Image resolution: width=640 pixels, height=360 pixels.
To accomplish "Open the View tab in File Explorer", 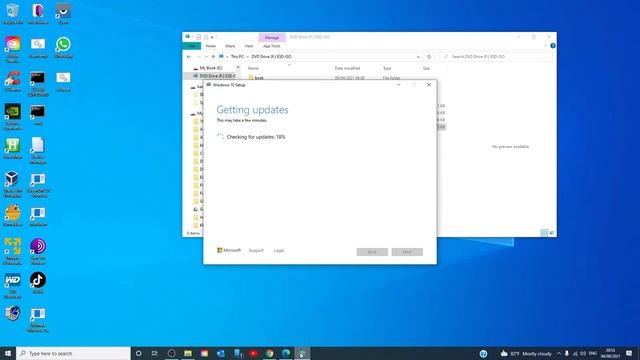I will (x=249, y=46).
